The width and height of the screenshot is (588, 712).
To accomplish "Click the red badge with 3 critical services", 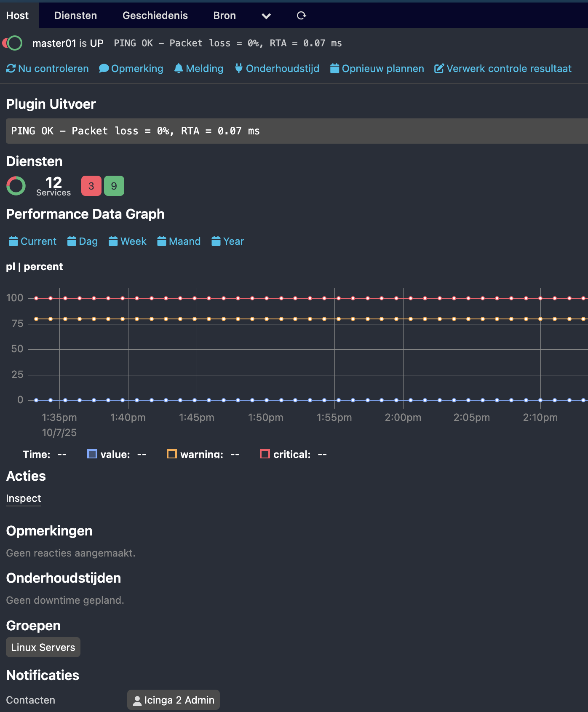I will click(x=91, y=186).
